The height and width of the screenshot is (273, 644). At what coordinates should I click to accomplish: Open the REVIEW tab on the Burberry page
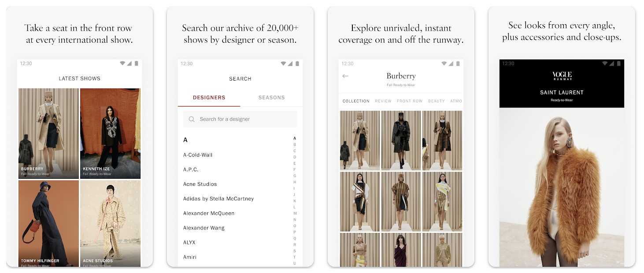[383, 101]
